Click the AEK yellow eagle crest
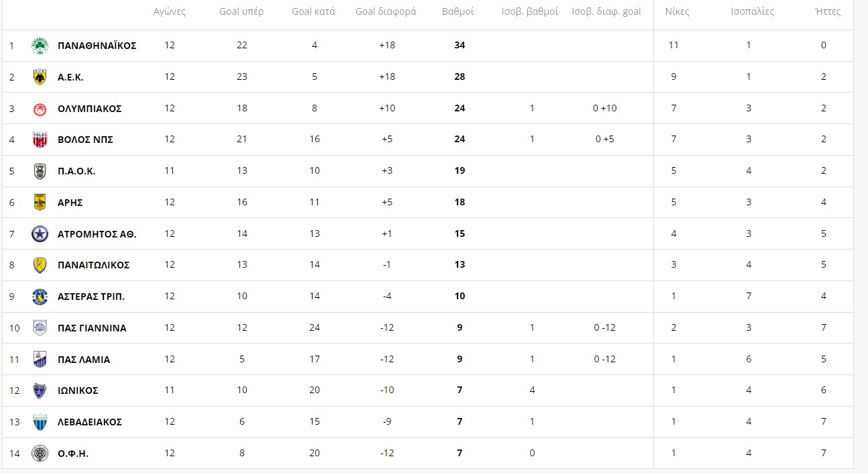868x473 pixels. click(x=40, y=77)
